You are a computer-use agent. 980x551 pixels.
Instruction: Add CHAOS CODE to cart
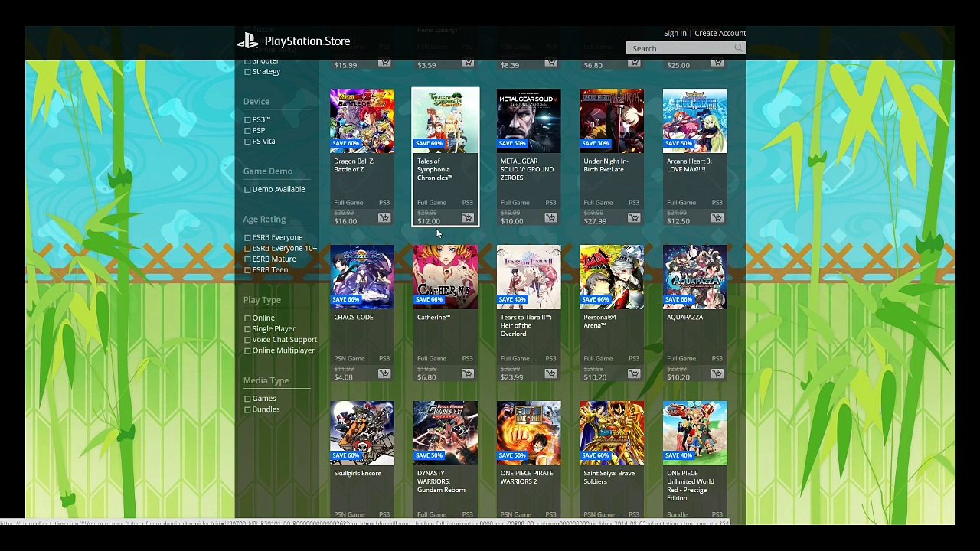(x=384, y=374)
